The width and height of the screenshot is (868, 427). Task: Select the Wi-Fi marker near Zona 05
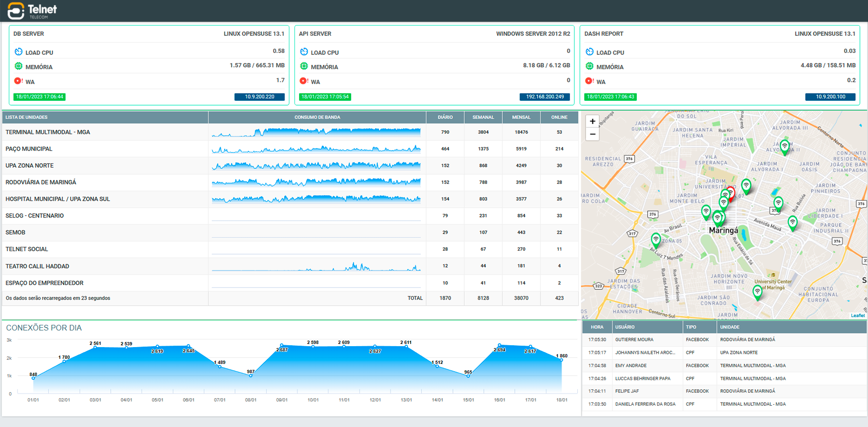coord(656,240)
